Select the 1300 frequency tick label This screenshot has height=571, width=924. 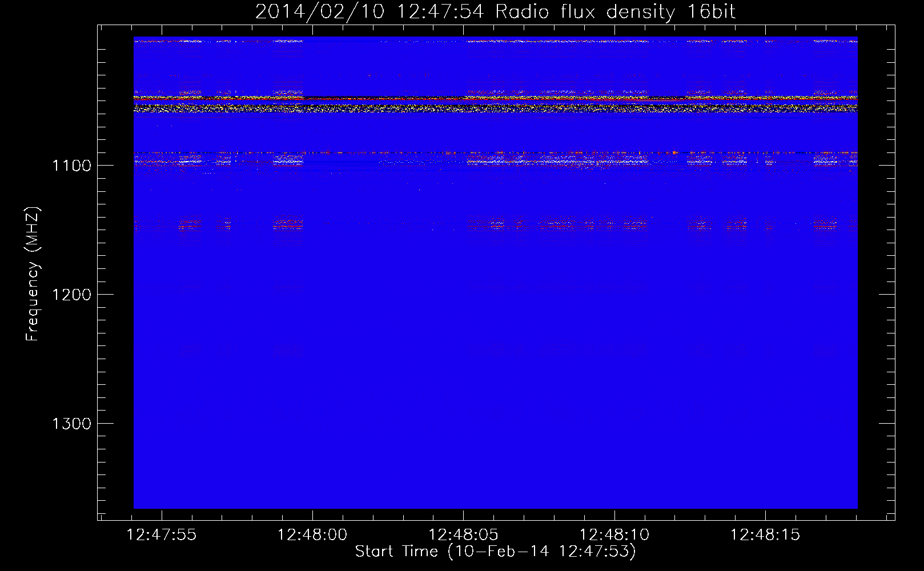(x=71, y=424)
